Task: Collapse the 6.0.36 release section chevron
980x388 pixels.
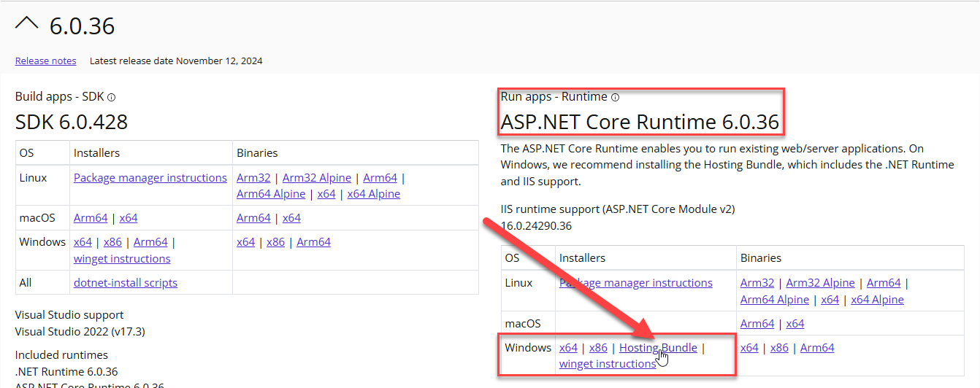Action: click(26, 24)
